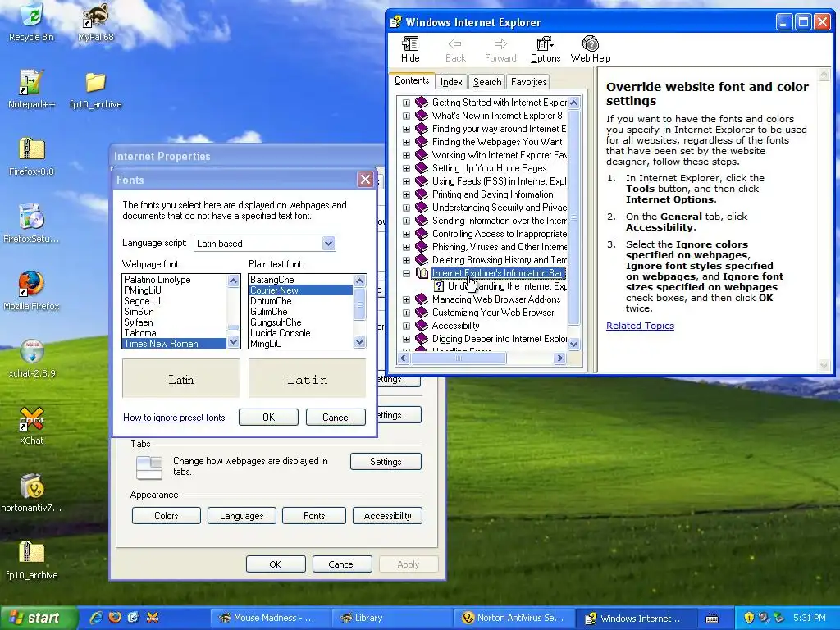Click book icon beside Customizing Your Web Browser
Image resolution: width=840 pixels, height=630 pixels.
point(422,313)
